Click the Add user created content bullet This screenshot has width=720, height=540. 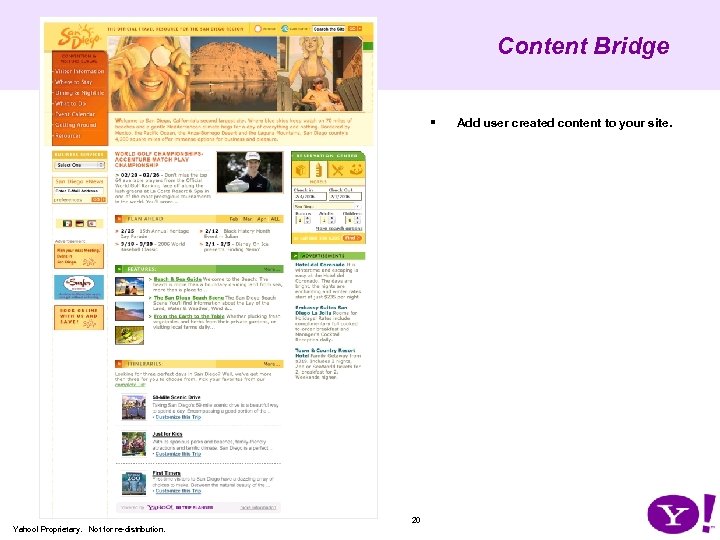pos(564,123)
